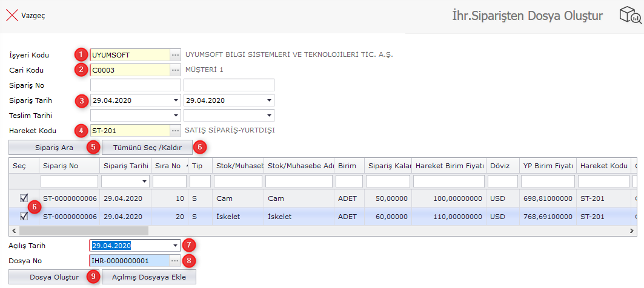Open Dosya No lookup ellipsis button
644x288 pixels.
(175, 261)
